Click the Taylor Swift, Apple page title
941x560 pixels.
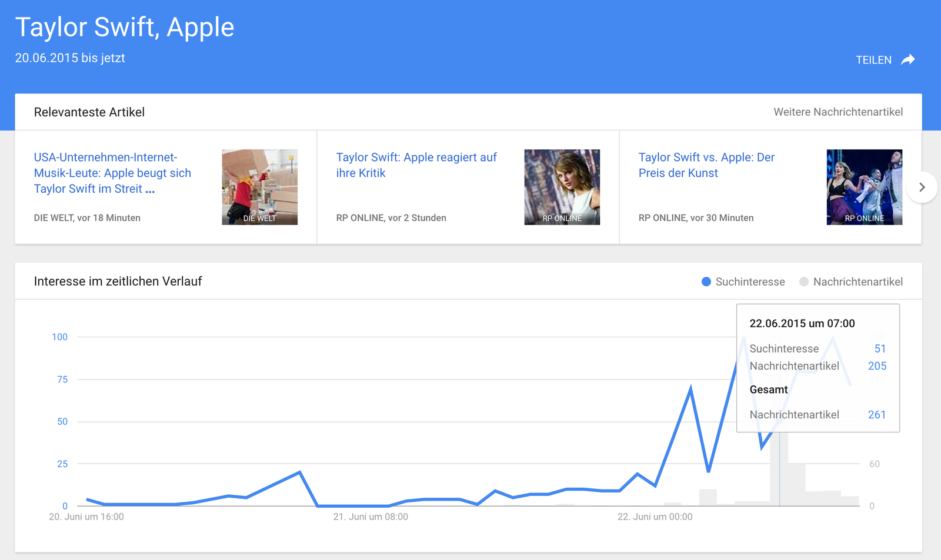pos(125,27)
